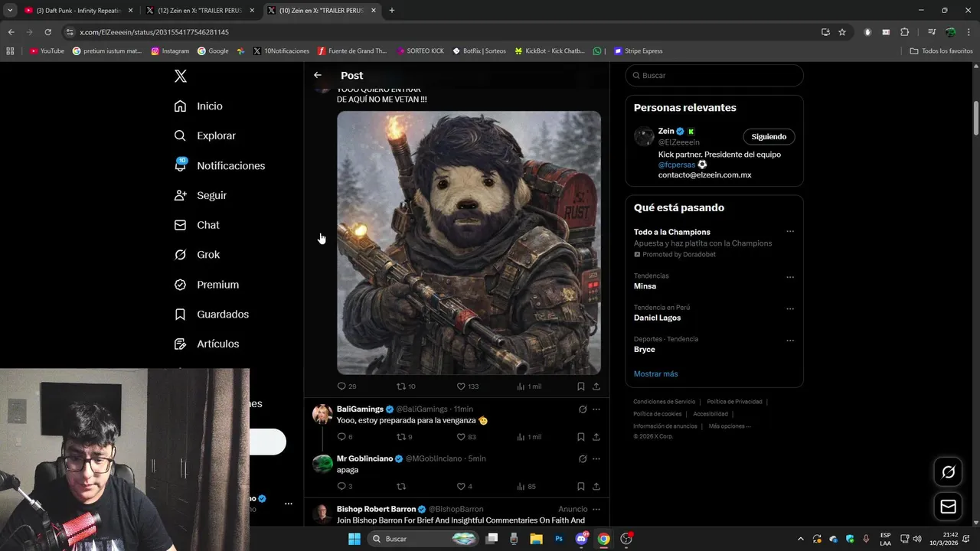
Task: Bookmark the main post with the dog image
Action: [x=581, y=386]
